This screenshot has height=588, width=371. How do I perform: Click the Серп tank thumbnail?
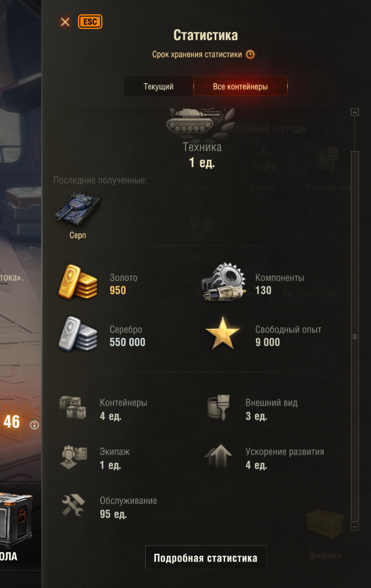(78, 208)
